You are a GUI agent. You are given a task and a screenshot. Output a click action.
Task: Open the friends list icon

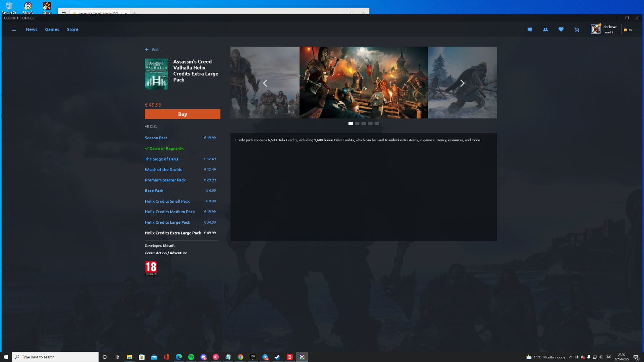[545, 30]
